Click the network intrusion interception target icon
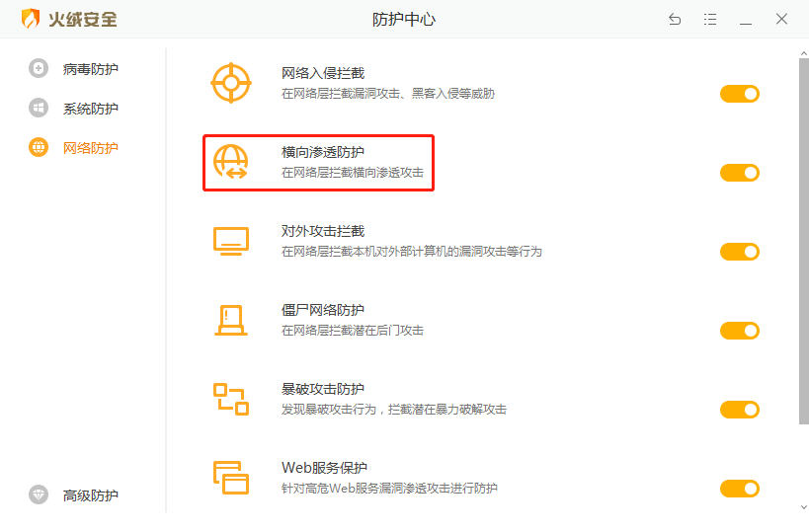 [231, 83]
